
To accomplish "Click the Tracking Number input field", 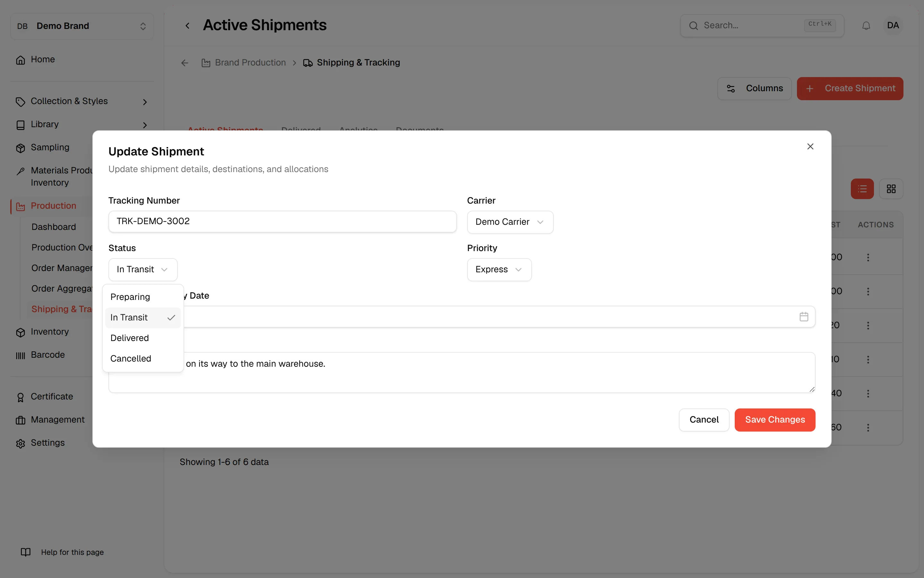I will pos(282,221).
